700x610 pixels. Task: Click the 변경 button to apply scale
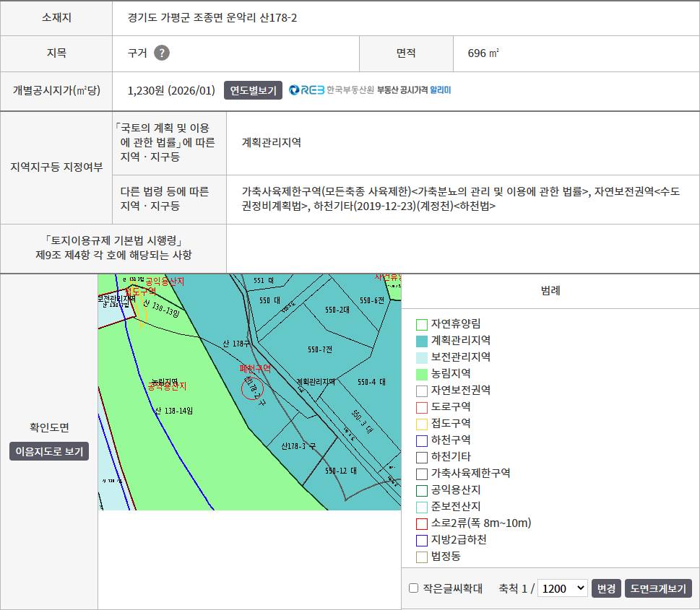coord(606,588)
